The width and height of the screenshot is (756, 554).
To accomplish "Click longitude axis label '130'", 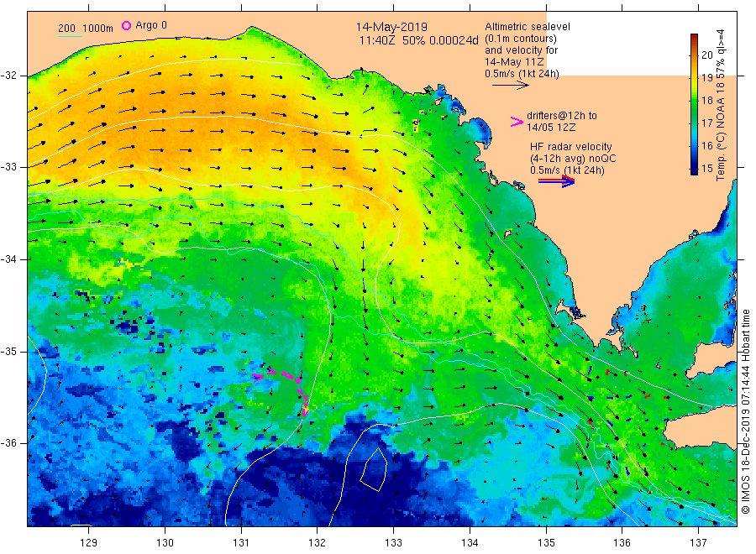I will [x=165, y=543].
